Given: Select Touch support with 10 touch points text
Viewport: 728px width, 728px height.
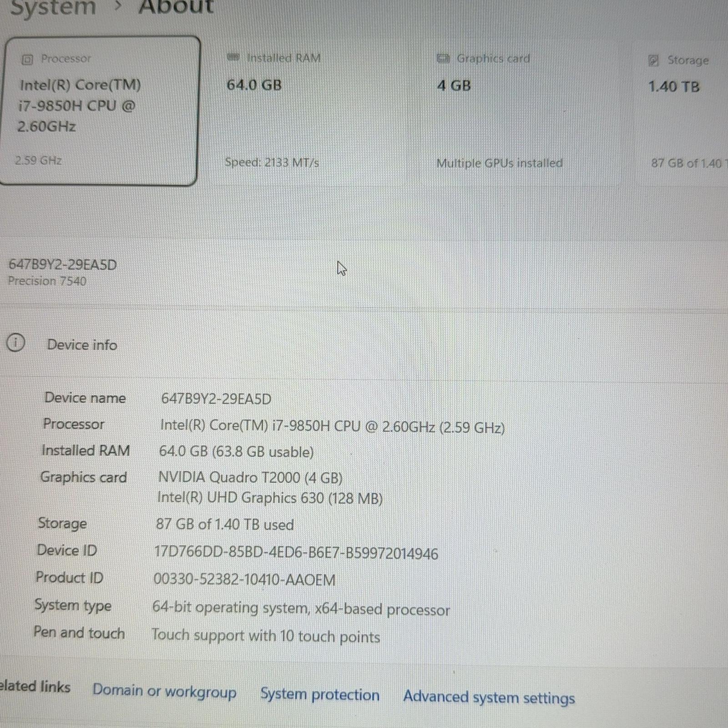Looking at the screenshot, I should click(x=266, y=636).
